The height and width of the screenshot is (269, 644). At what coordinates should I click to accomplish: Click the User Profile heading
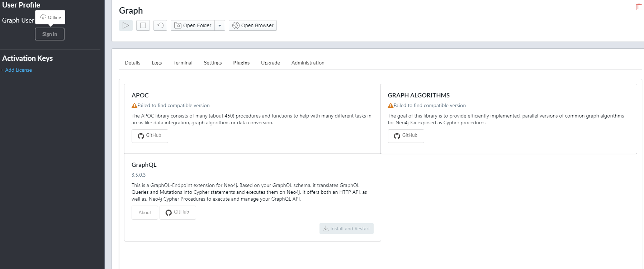click(x=21, y=5)
